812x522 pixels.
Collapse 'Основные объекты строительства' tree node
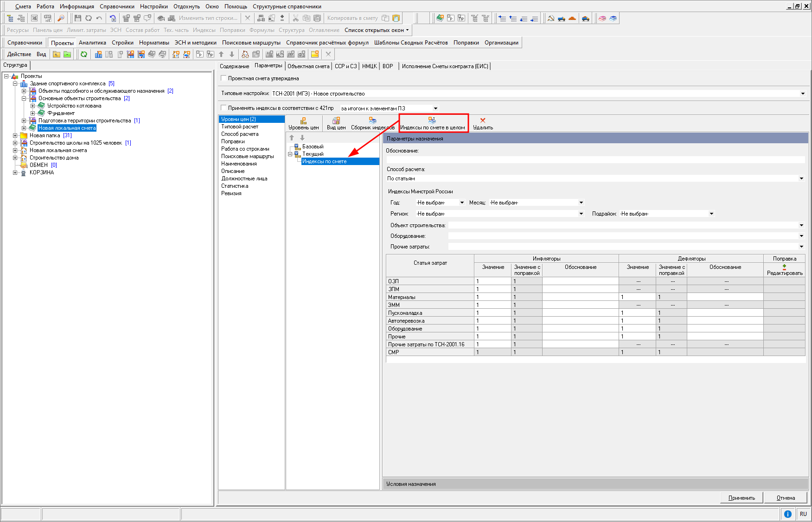pyautogui.click(x=24, y=98)
